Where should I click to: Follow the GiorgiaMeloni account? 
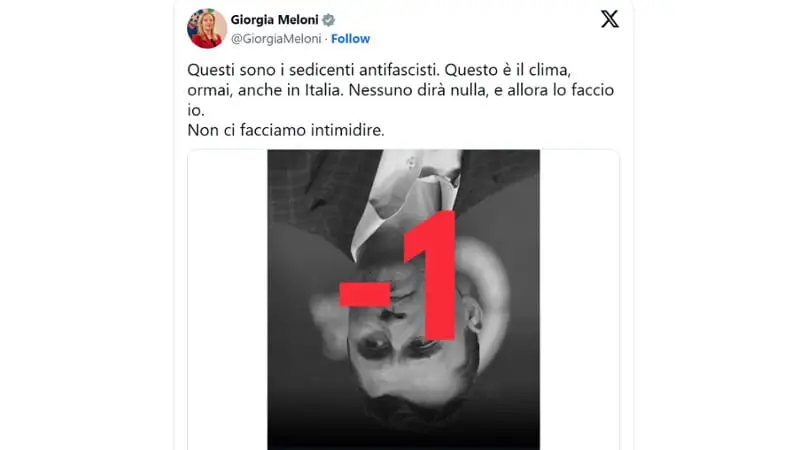tap(350, 39)
